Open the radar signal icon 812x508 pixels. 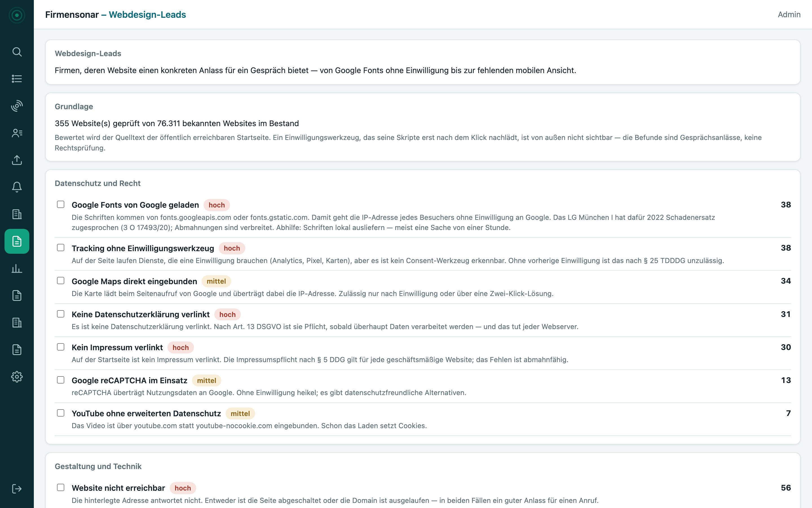17,106
